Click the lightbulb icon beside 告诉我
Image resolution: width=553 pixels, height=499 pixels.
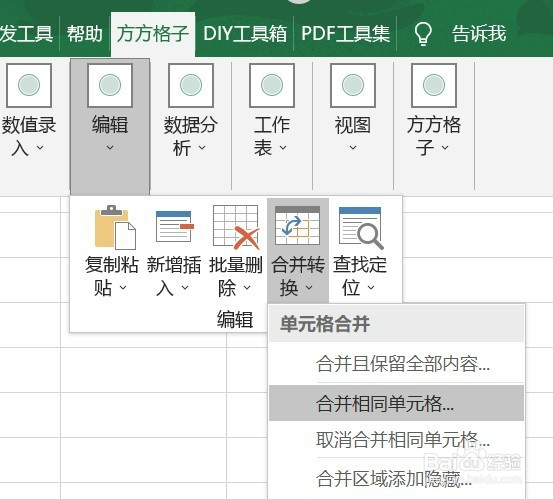coord(423,34)
